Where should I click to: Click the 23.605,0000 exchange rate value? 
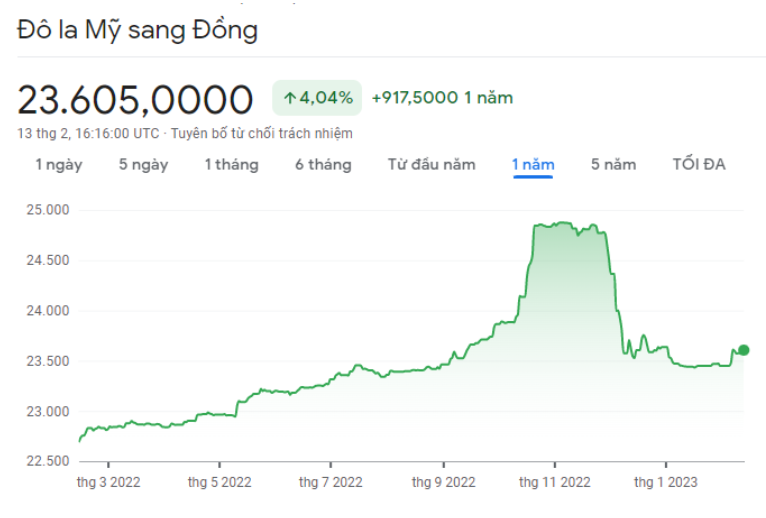tap(135, 99)
